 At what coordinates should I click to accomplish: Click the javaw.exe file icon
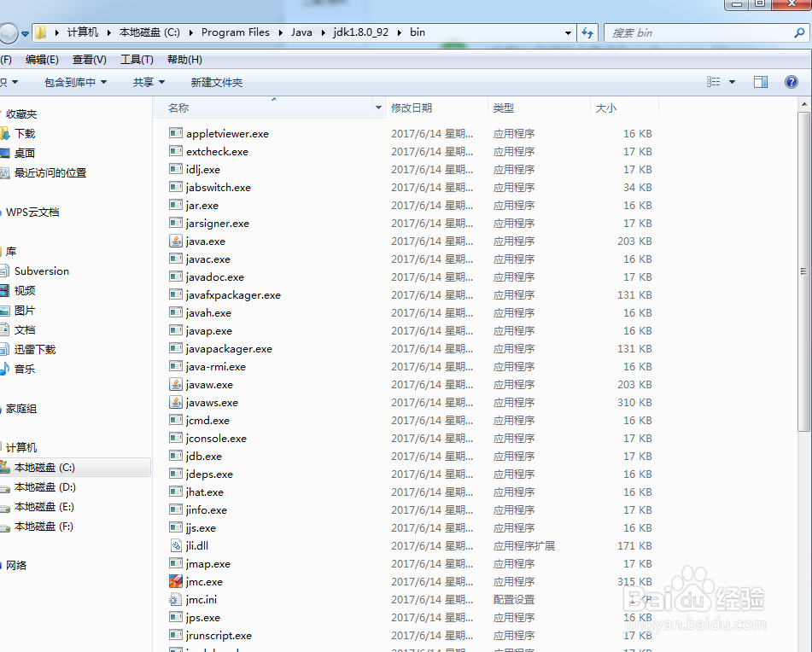click(x=176, y=384)
